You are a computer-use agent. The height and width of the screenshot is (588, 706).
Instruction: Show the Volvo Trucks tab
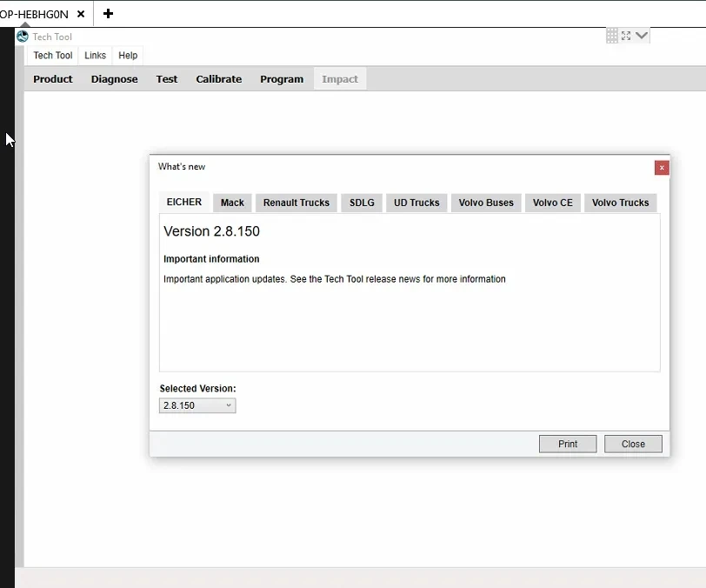[x=620, y=203]
